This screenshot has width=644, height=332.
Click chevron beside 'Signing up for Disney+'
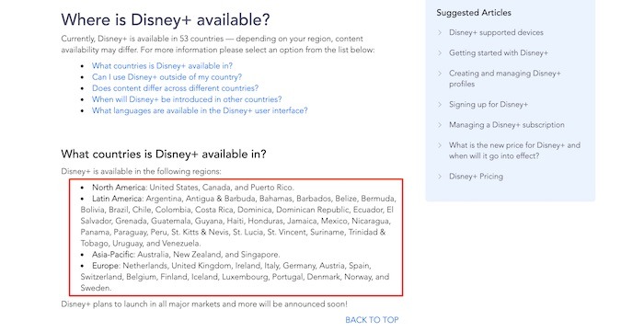[x=440, y=104]
